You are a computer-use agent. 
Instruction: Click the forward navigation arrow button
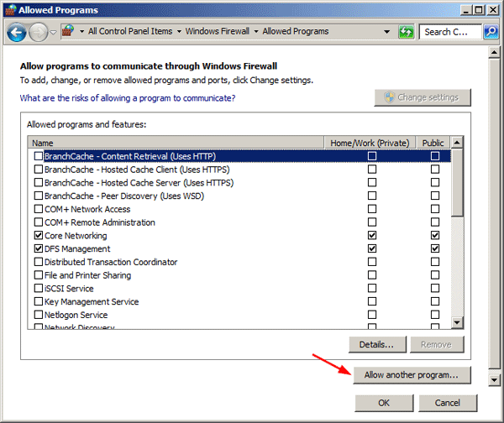tap(38, 32)
